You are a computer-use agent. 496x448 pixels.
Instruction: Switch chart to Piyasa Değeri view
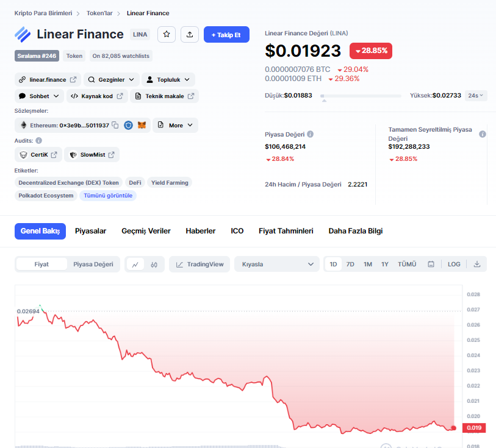click(x=93, y=265)
